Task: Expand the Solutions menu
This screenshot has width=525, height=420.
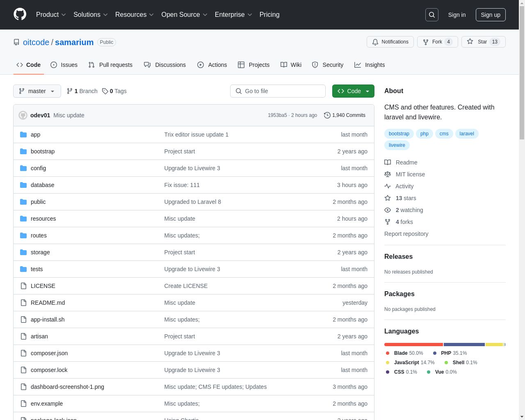Action: 91,15
